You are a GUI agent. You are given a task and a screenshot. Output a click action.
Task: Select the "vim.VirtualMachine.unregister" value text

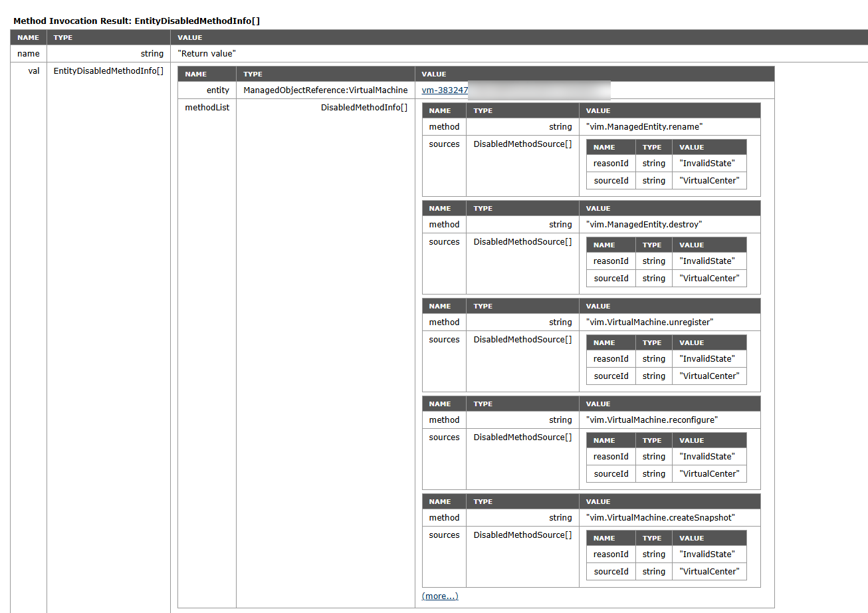(x=649, y=322)
